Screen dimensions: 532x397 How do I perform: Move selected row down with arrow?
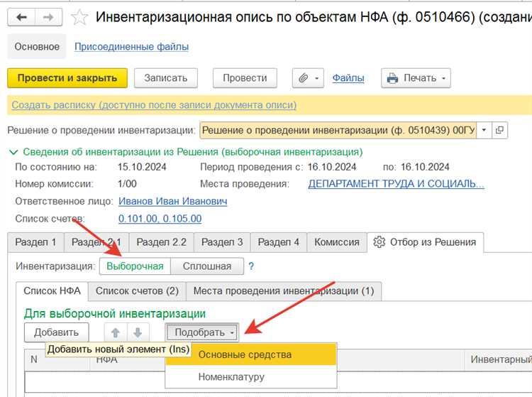138,332
